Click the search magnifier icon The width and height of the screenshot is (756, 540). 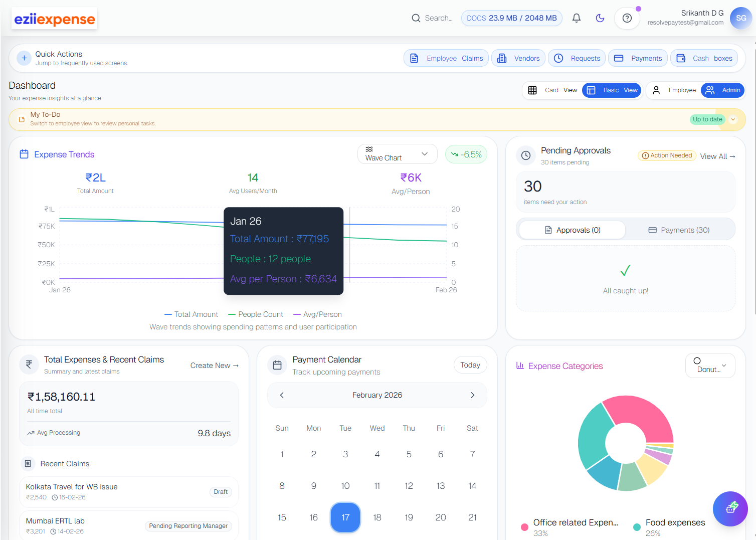click(416, 18)
